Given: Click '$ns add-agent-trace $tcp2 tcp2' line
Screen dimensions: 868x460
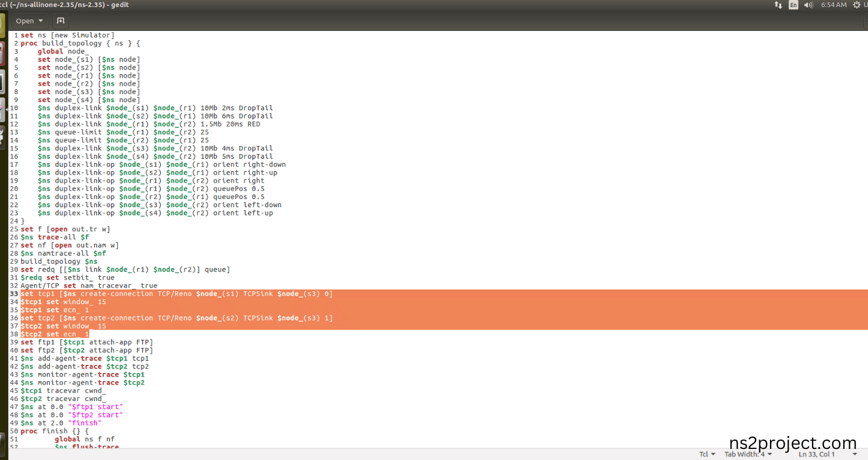Looking at the screenshot, I should click(85, 367).
